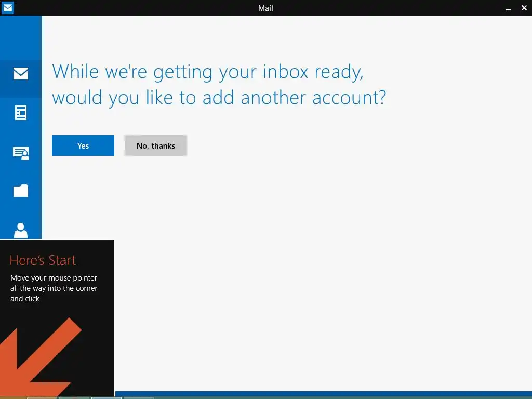Screen dimensions: 532x399
Task: Open the newsletters icon in sidebar
Action: pyautogui.click(x=21, y=113)
